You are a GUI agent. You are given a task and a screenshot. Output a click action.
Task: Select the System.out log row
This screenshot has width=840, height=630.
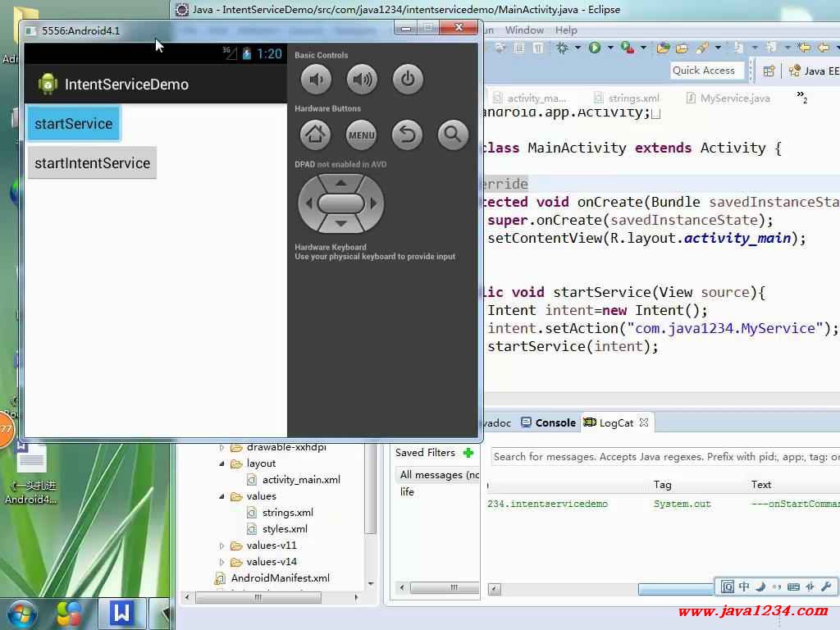point(664,504)
